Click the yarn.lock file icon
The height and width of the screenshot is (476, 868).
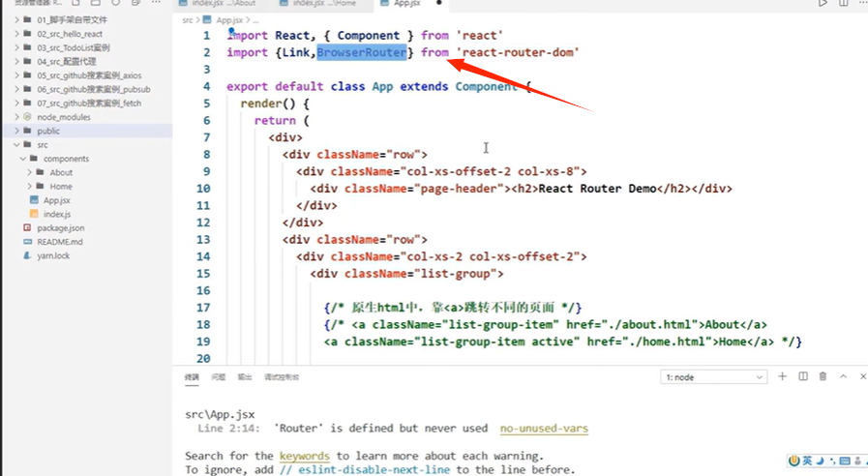pyautogui.click(x=27, y=255)
